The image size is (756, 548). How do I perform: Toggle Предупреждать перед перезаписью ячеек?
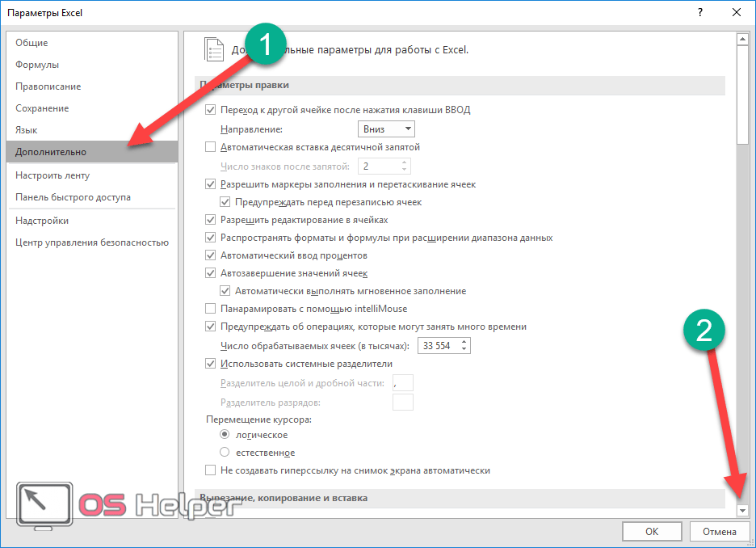[x=225, y=201]
